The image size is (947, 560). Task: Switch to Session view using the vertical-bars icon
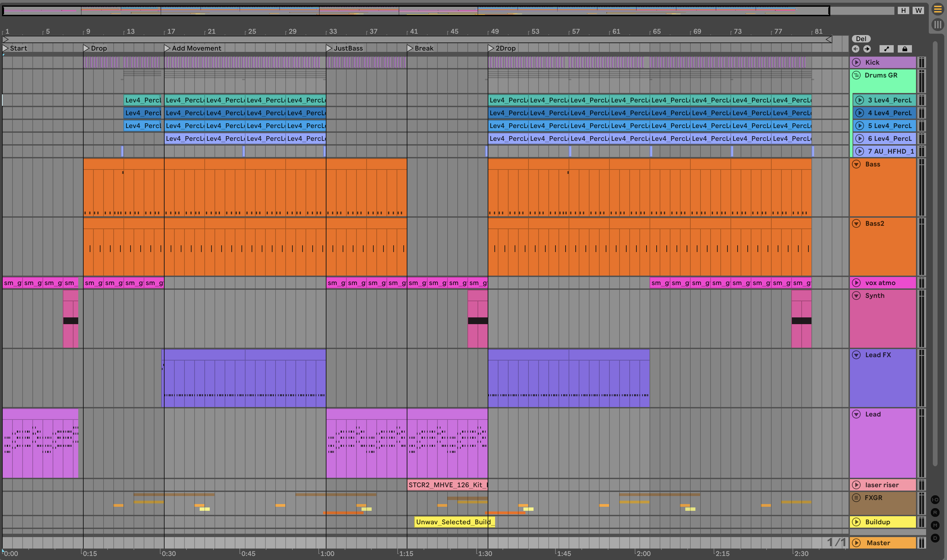click(x=938, y=25)
